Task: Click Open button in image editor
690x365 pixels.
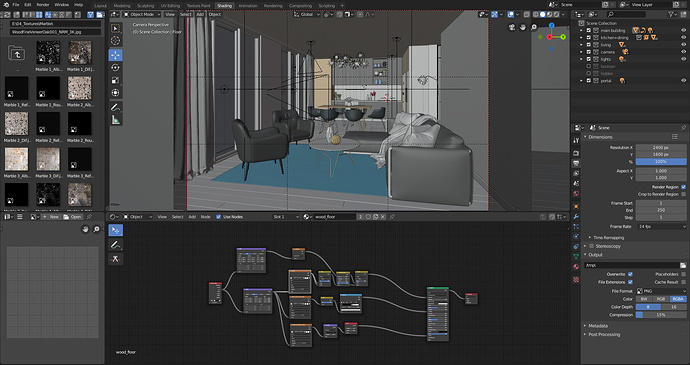Action: point(73,217)
